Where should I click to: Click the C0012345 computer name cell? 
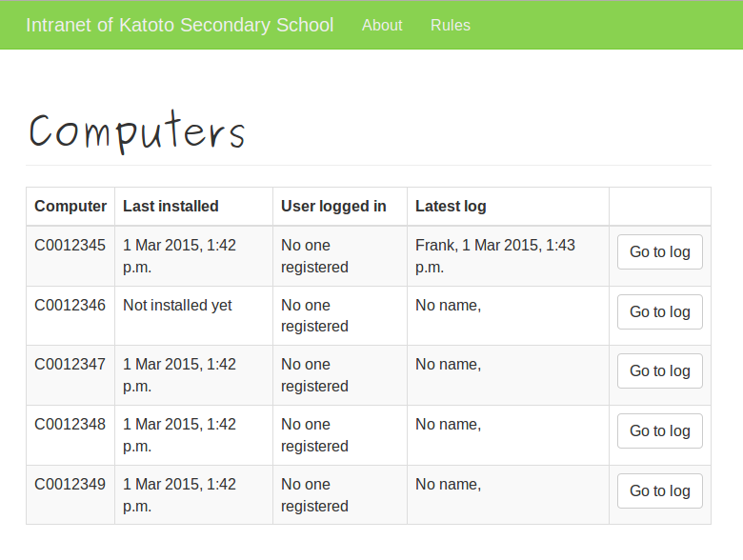tap(70, 245)
